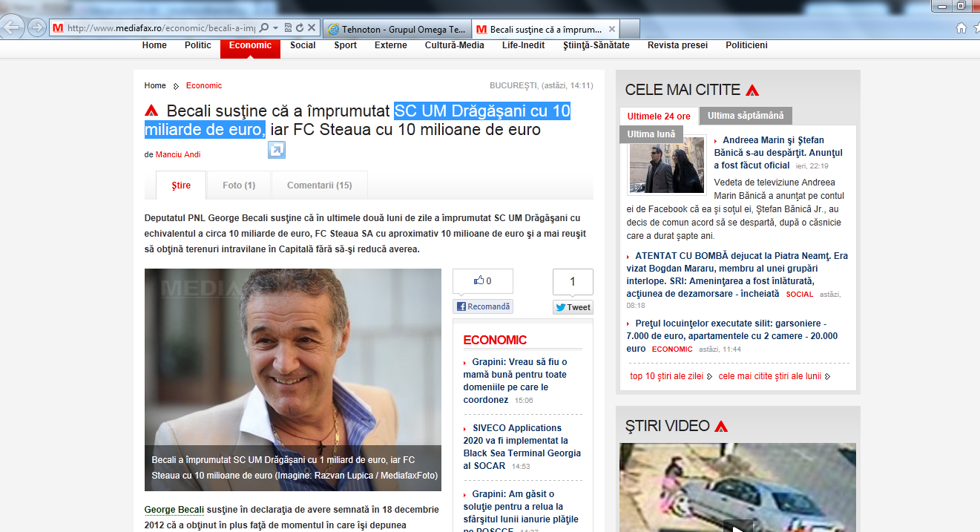Play the ȘTIRI VIDEO thumbnail clip
The height and width of the screenshot is (532, 980).
coord(737,487)
